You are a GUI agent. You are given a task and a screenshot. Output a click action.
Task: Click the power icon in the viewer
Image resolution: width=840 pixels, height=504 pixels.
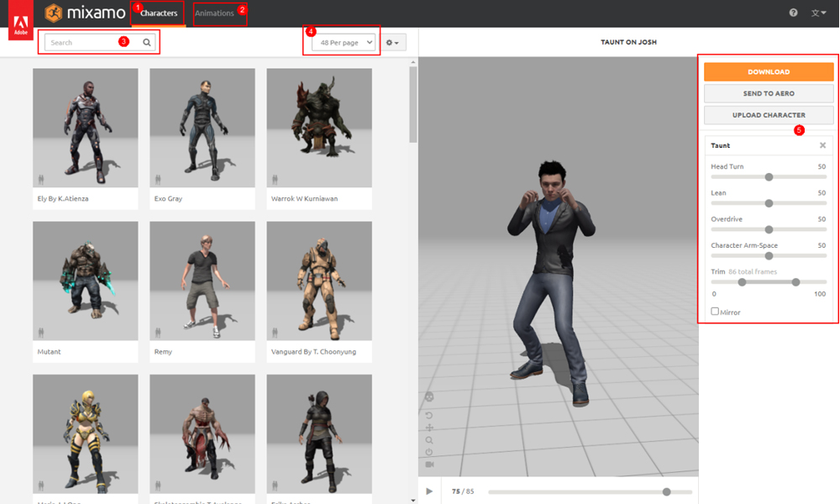[429, 452]
